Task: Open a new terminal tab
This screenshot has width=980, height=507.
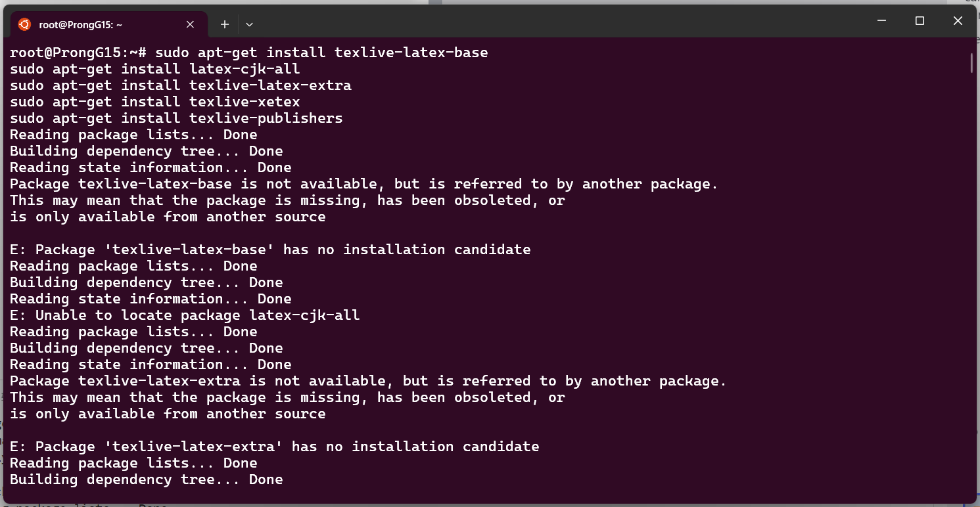Action: tap(225, 24)
